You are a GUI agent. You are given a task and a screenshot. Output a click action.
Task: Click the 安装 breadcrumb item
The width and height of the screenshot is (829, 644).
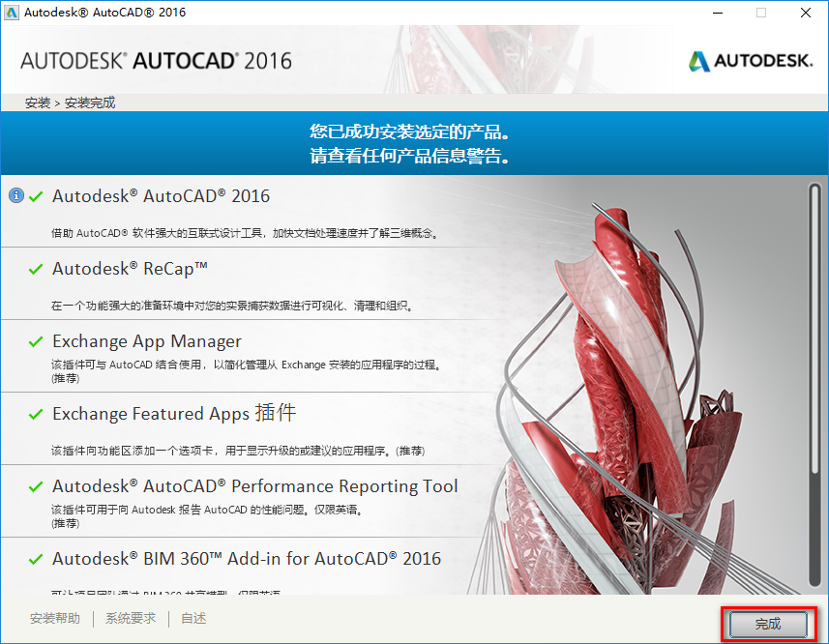click(37, 102)
